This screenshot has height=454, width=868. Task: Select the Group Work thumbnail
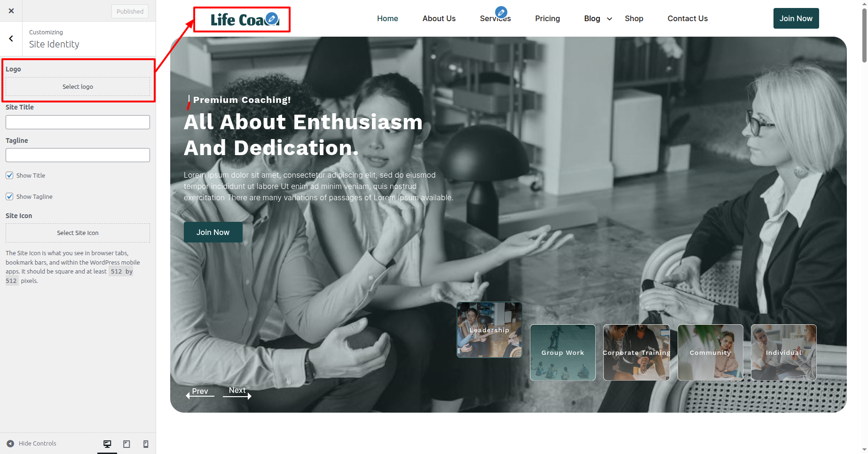tap(563, 352)
